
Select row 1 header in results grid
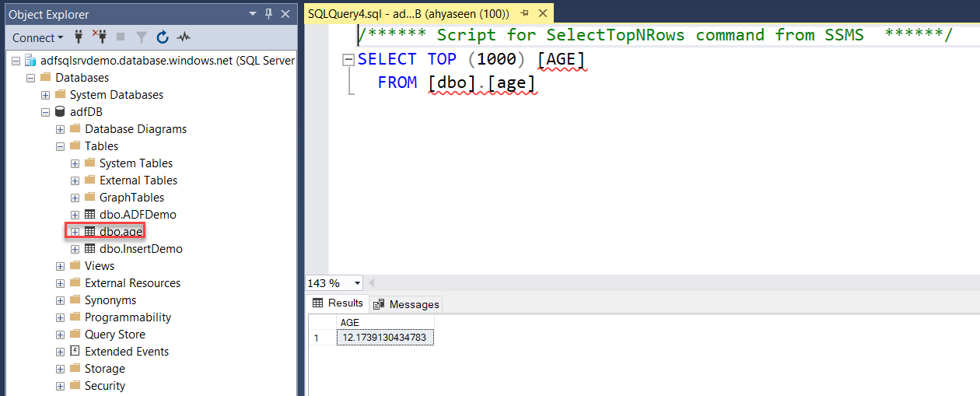322,338
